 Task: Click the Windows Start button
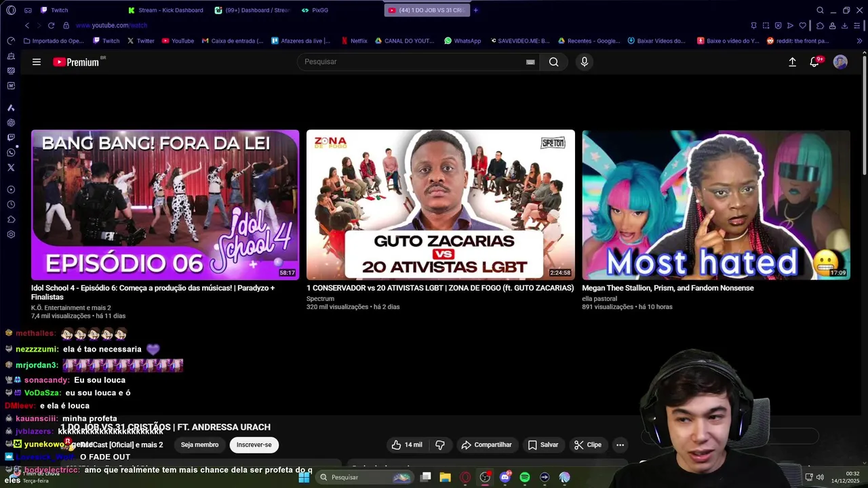pos(304,477)
